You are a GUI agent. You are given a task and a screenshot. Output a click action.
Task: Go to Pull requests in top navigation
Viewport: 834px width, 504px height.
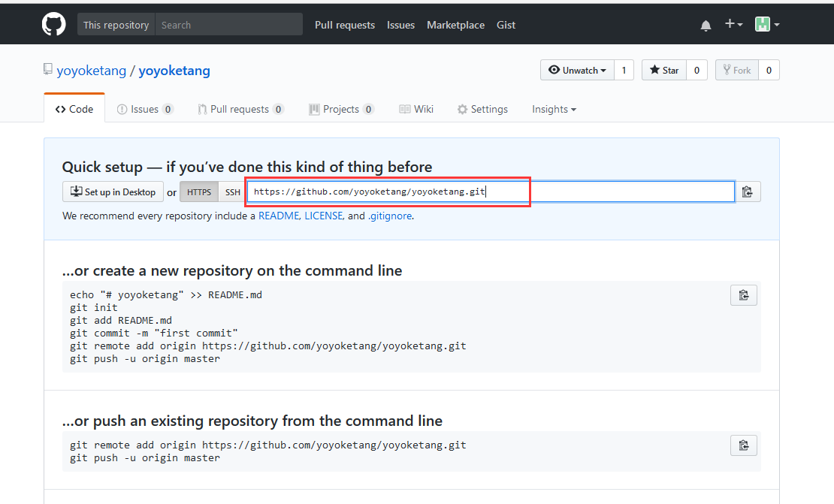pyautogui.click(x=345, y=25)
